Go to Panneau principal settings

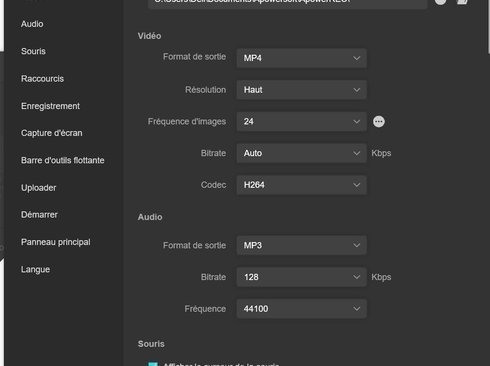pyautogui.click(x=56, y=242)
